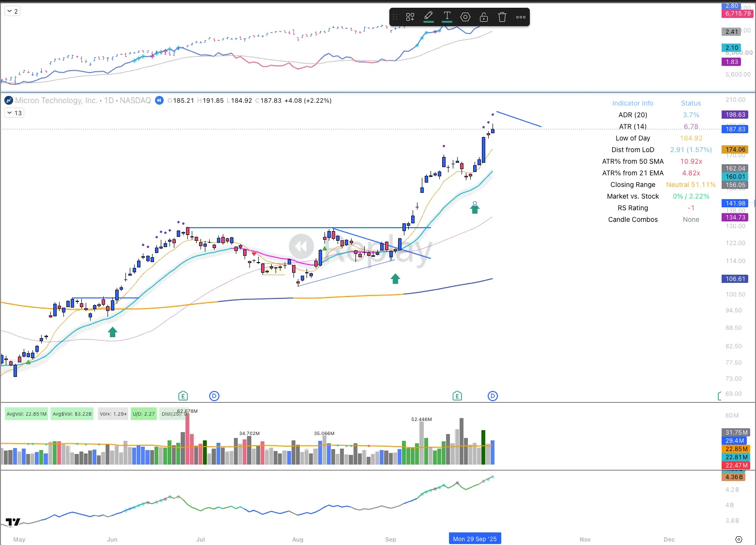Toggle the drawing lock icon

484,17
